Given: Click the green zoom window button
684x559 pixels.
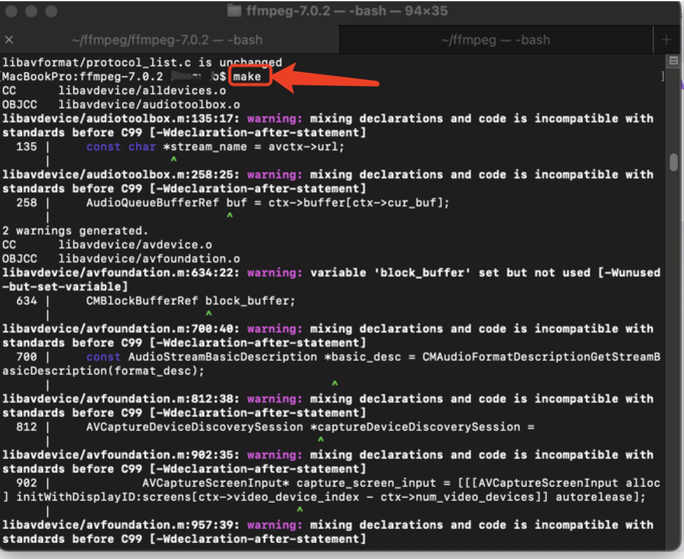Looking at the screenshot, I should tap(51, 11).
